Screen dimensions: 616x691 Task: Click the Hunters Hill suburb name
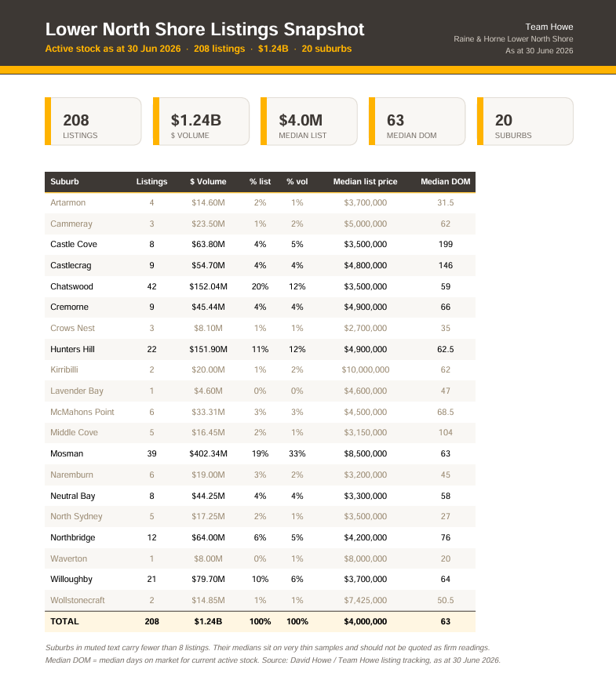[72, 349]
